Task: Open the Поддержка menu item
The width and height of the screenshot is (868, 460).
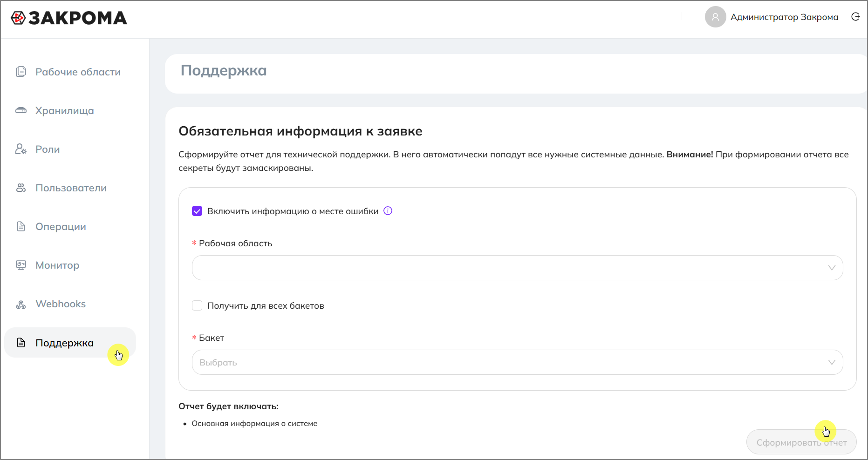Action: pyautogui.click(x=64, y=343)
